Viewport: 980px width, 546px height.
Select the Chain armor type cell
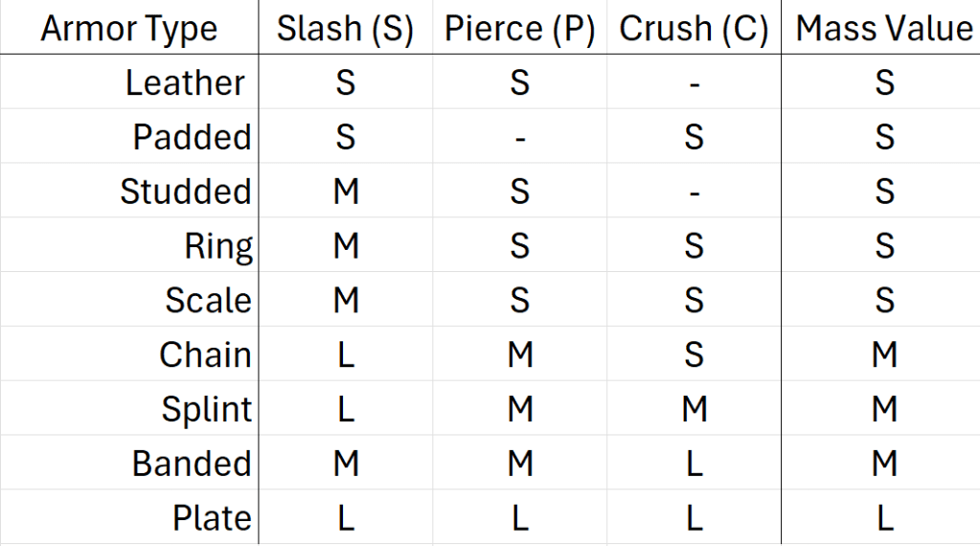[x=205, y=354]
